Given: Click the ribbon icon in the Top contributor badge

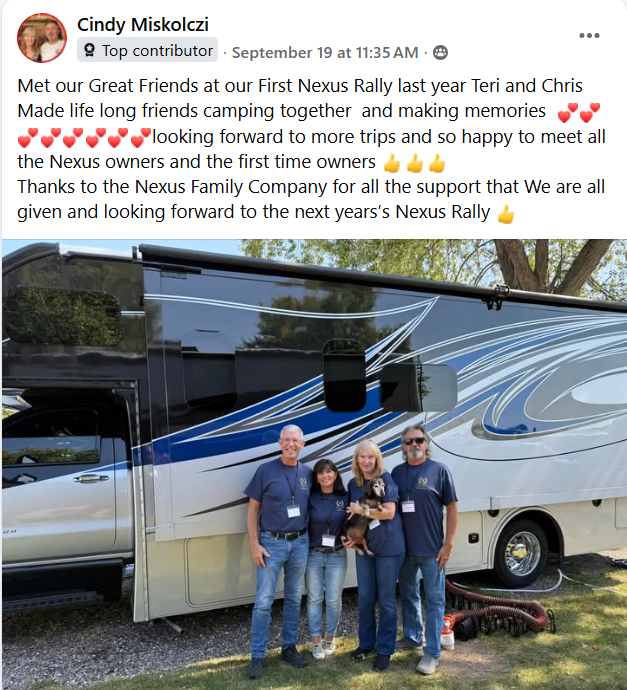Looking at the screenshot, I should (x=89, y=51).
